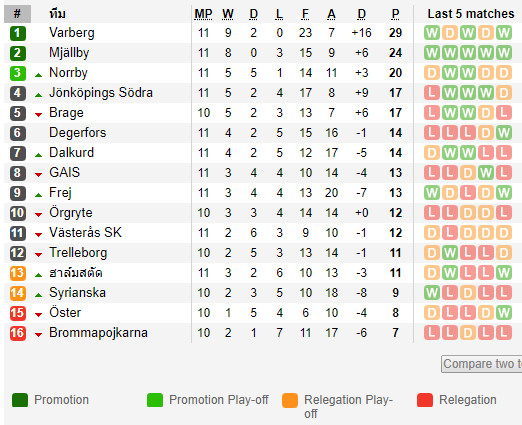Click Norrby's green rank 3 badge
Viewport: 522px width, 425px height.
pyautogui.click(x=18, y=73)
